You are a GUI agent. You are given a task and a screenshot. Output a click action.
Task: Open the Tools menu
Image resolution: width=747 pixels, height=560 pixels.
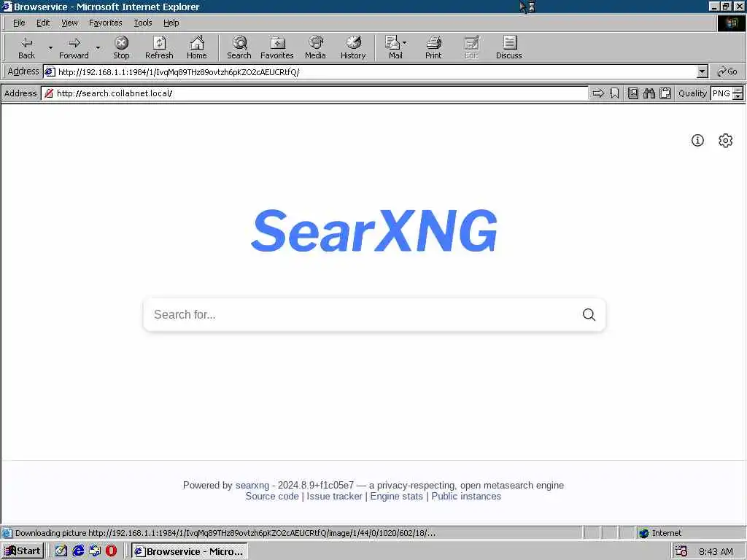click(142, 23)
